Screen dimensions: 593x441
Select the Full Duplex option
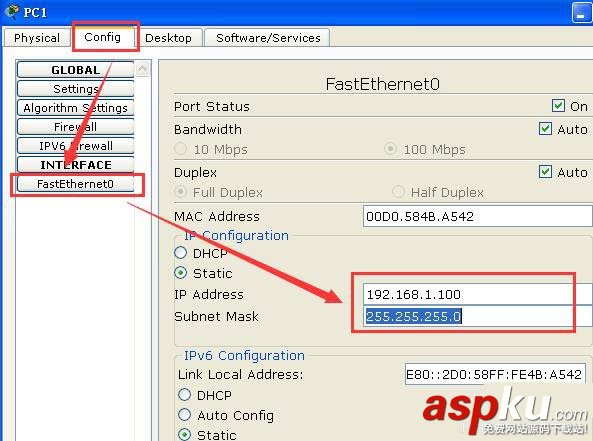click(x=180, y=192)
